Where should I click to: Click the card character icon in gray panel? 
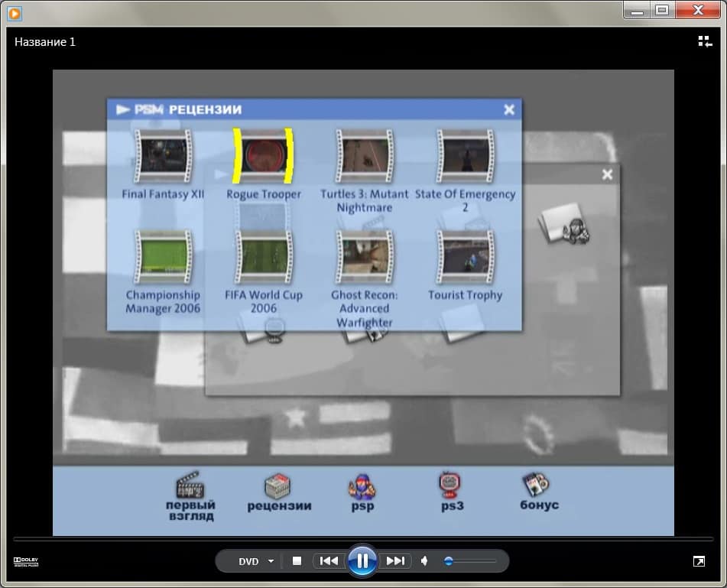(x=565, y=223)
